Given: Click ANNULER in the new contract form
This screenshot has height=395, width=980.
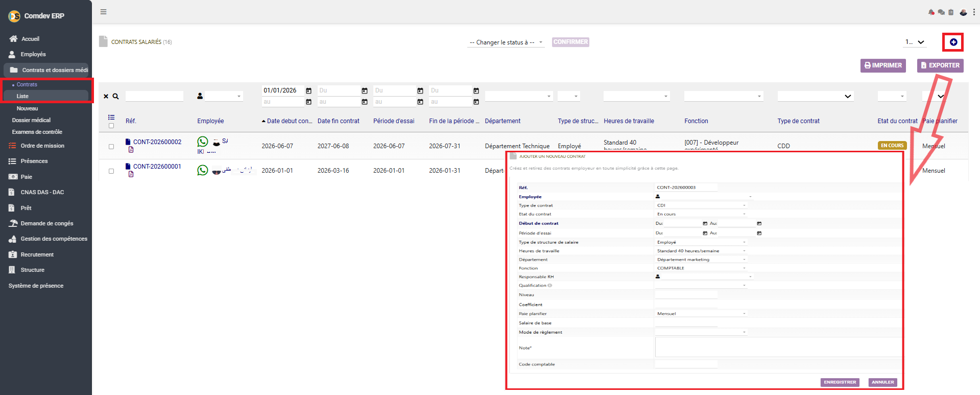Looking at the screenshot, I should point(883,382).
